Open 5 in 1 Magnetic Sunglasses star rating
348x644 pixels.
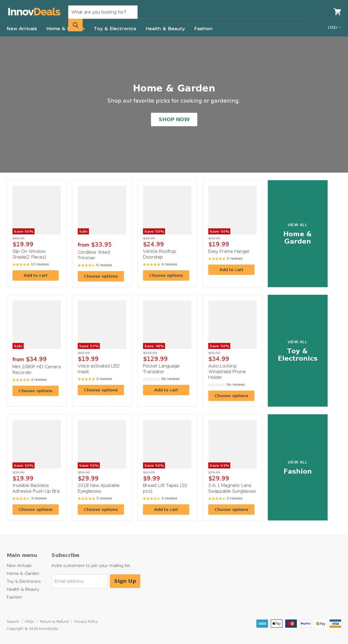217,499
